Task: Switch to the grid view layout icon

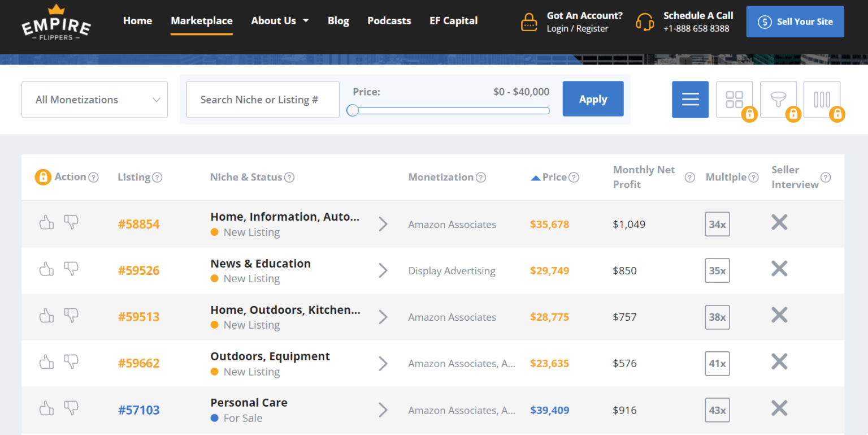Action: coord(735,99)
